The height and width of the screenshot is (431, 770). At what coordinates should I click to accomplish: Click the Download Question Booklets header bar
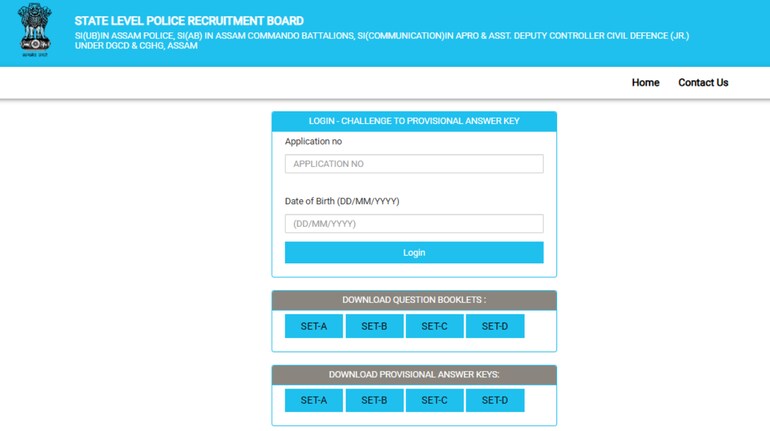(x=414, y=300)
